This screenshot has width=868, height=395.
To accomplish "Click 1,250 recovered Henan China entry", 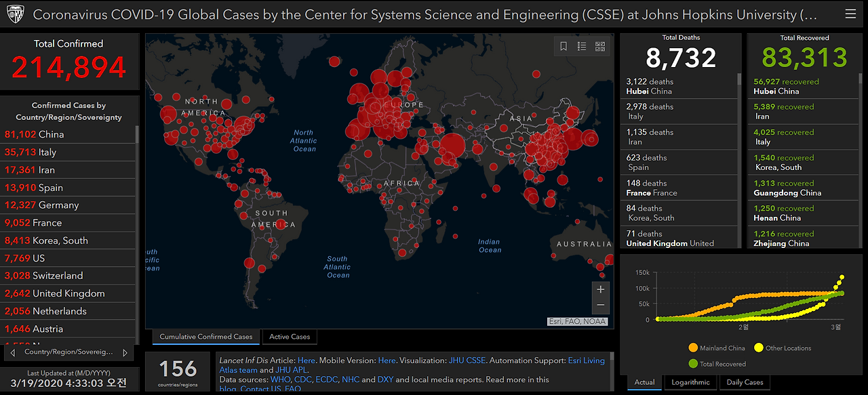I will pyautogui.click(x=803, y=213).
